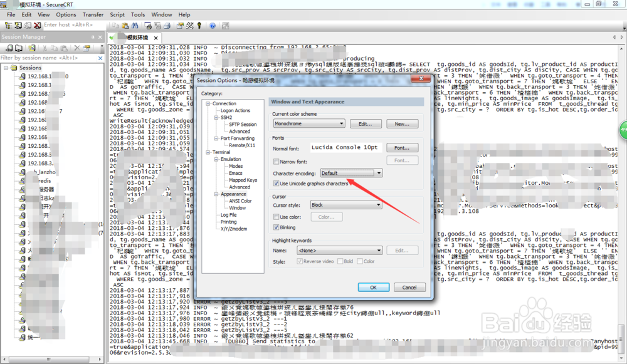
Task: Toggle the Session Manager toolbar icon
Action: [x=8, y=25]
